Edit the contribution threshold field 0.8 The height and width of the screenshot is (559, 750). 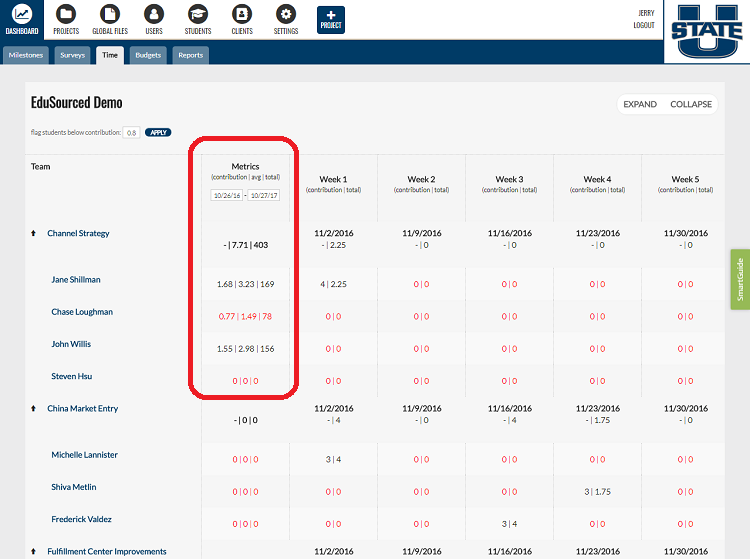131,132
